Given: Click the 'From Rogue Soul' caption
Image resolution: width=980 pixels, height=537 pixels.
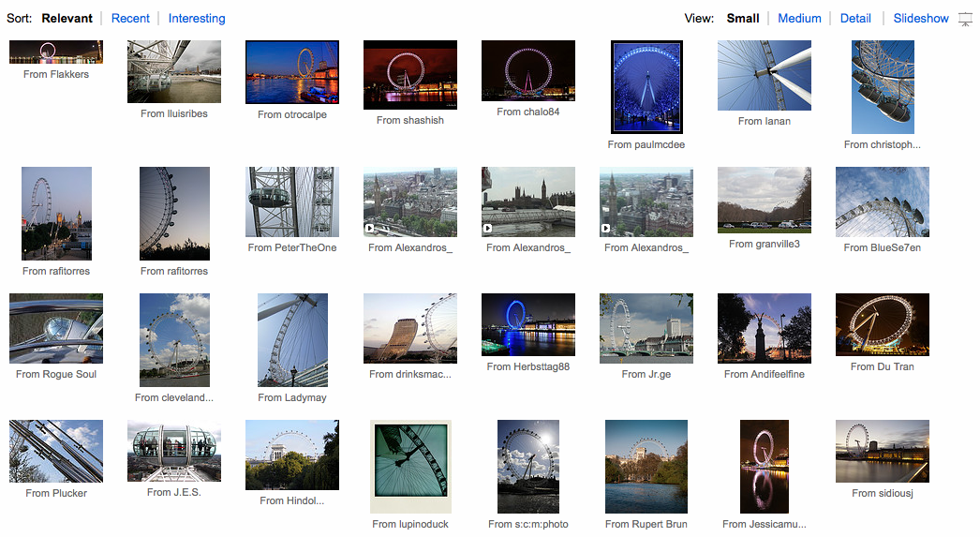Looking at the screenshot, I should click(56, 374).
